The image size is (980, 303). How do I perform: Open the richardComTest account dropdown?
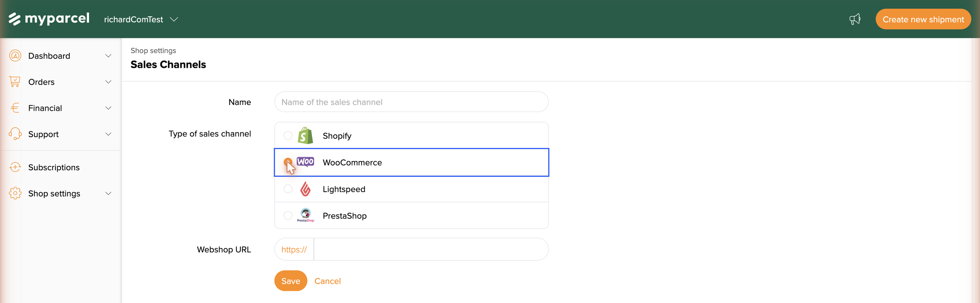click(141, 19)
